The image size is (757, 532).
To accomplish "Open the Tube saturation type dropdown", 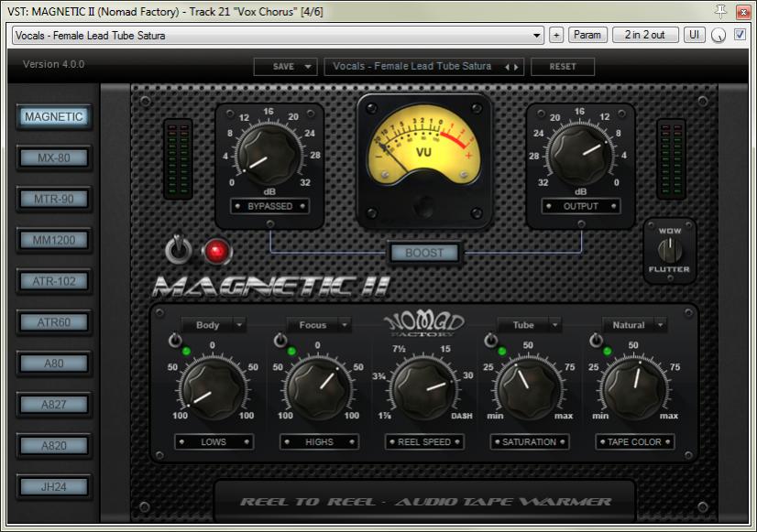I will (x=529, y=325).
